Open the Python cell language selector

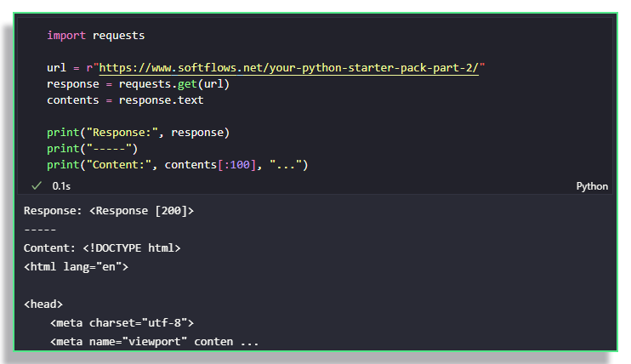(x=592, y=186)
